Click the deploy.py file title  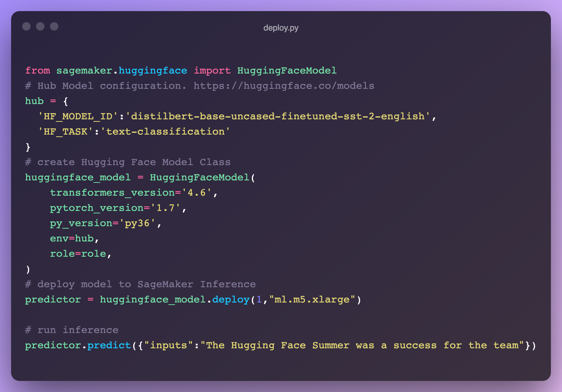coord(281,28)
